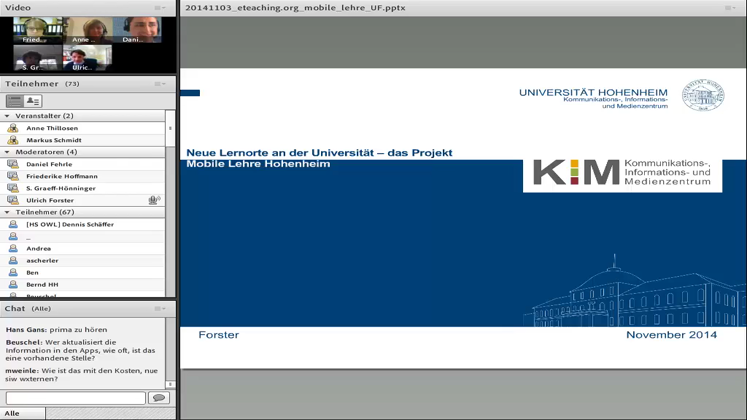The width and height of the screenshot is (747, 420).
Task: Select participant Bernd HH in the list
Action: coord(41,284)
